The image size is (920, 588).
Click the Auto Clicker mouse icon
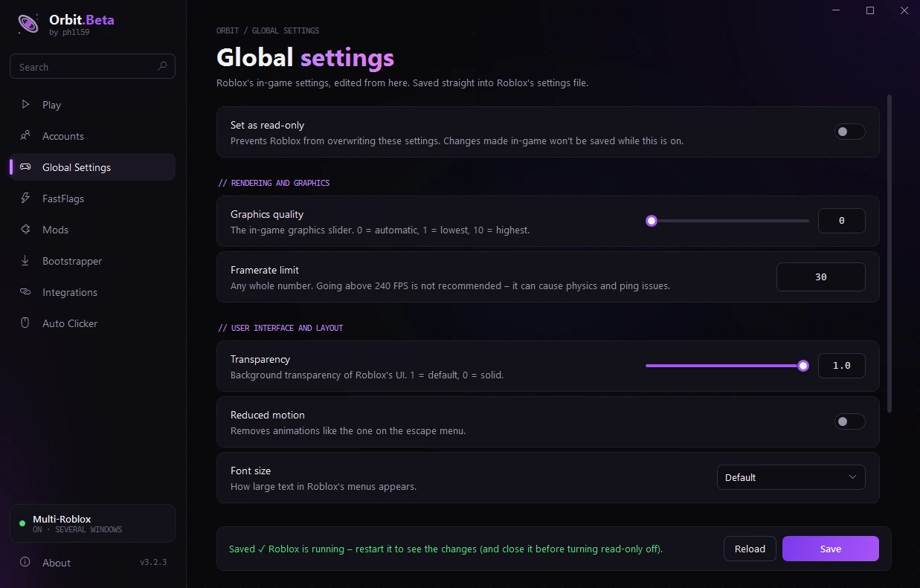tap(25, 323)
